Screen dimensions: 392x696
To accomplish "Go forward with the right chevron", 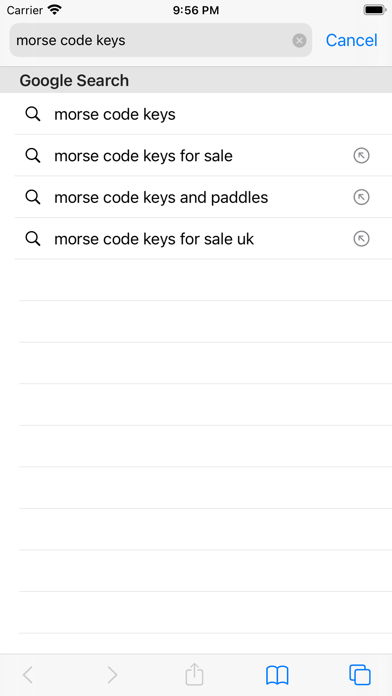I will [x=112, y=675].
